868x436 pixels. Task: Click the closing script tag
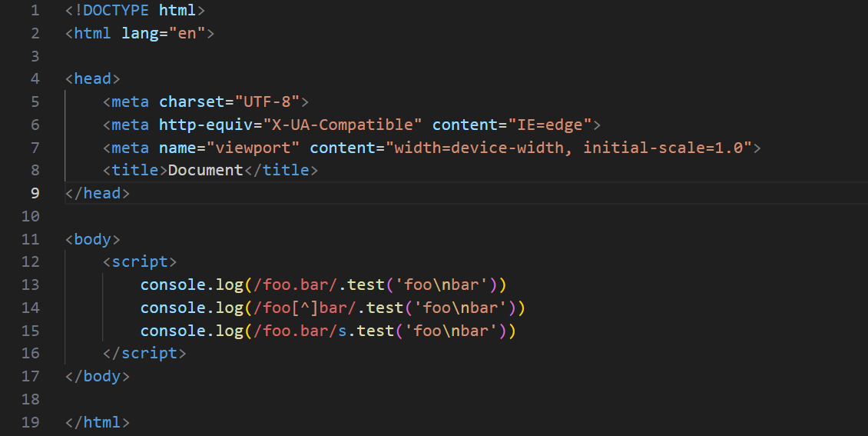coord(144,353)
